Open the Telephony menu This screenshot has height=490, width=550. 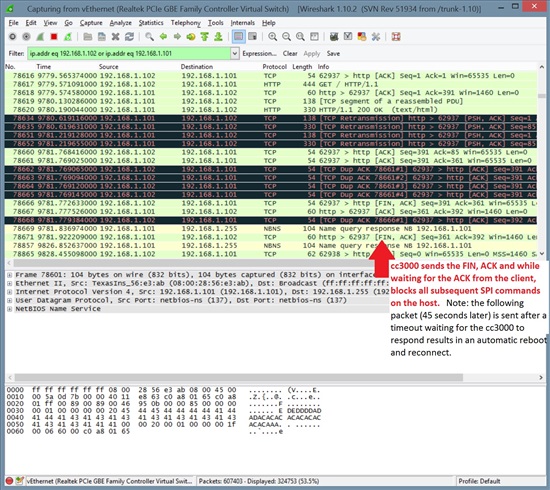pyautogui.click(x=186, y=23)
